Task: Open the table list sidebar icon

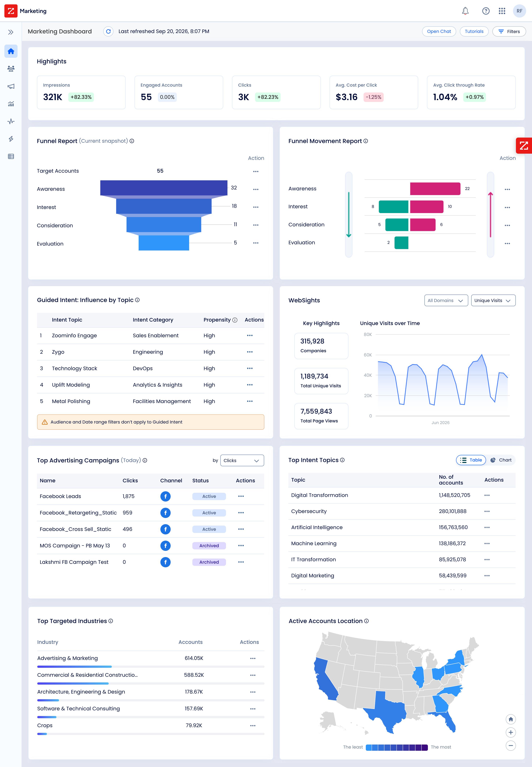Action: pyautogui.click(x=11, y=156)
